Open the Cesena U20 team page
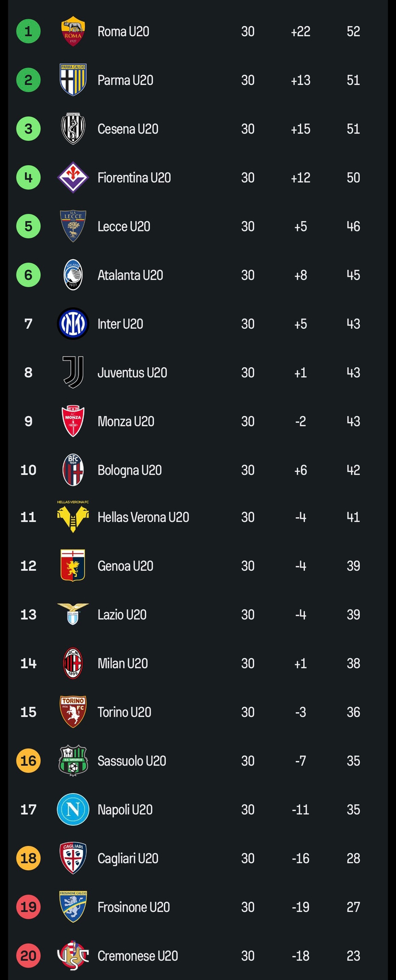 (x=128, y=129)
